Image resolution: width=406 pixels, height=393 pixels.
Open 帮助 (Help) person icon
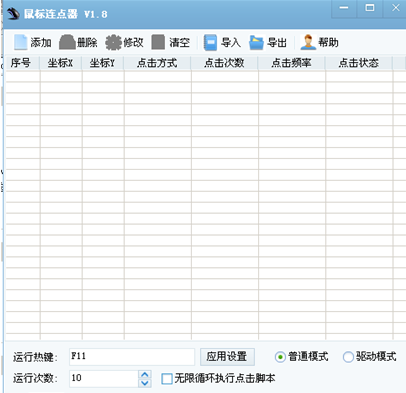pyautogui.click(x=308, y=42)
